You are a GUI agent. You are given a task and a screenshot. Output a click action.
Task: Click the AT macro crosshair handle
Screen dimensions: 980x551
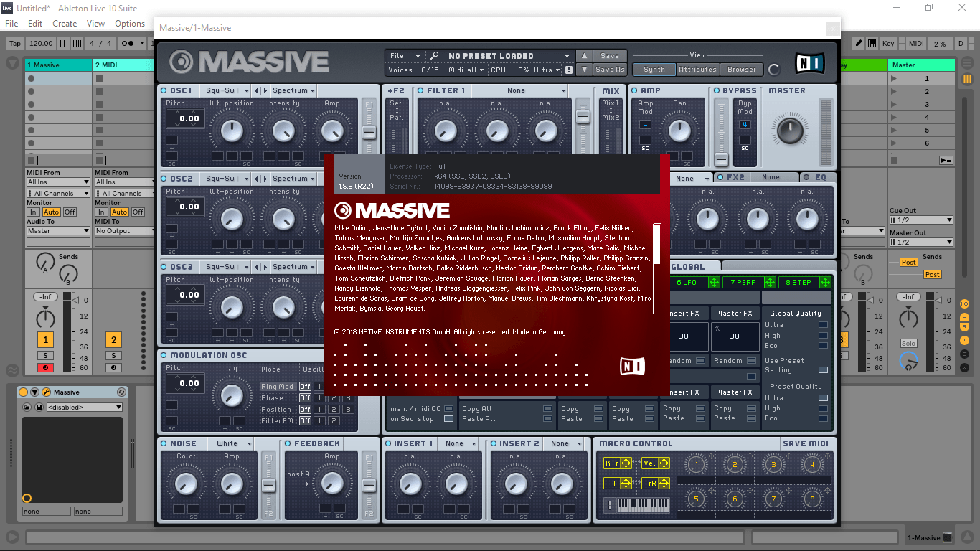coord(626,484)
